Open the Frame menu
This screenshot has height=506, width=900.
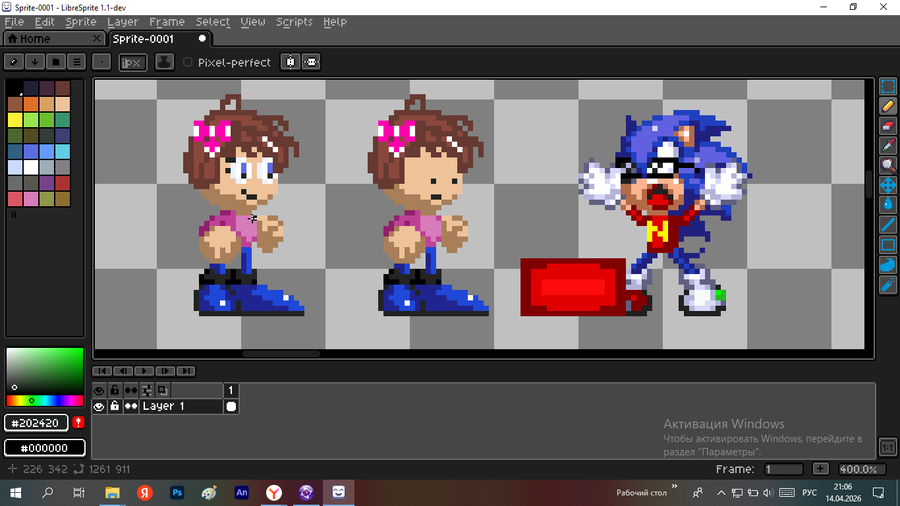pos(167,22)
